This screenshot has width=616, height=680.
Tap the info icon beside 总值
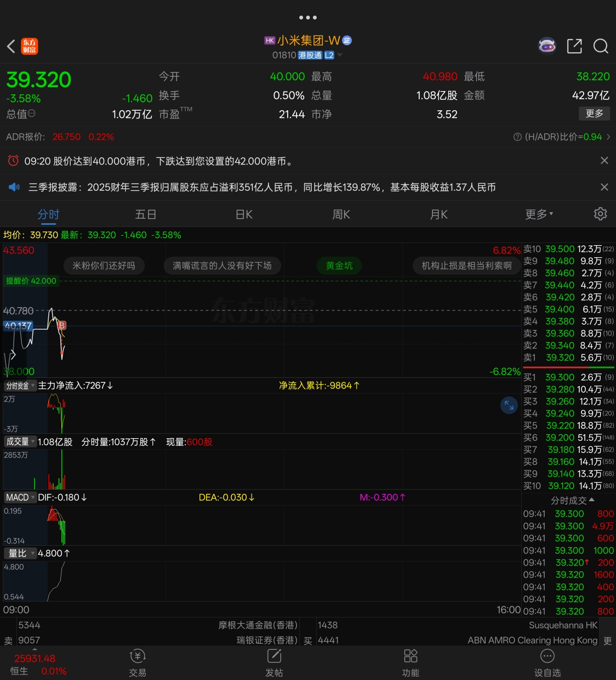coord(32,114)
